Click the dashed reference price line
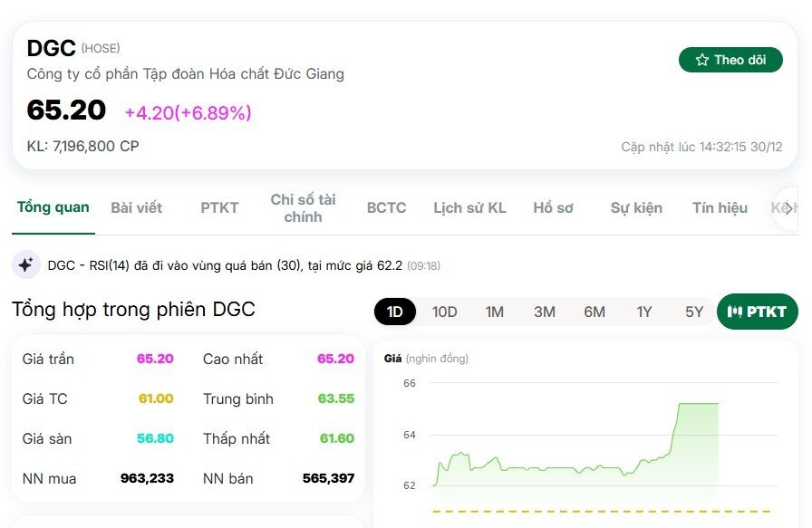The width and height of the screenshot is (812, 528). coord(603,512)
